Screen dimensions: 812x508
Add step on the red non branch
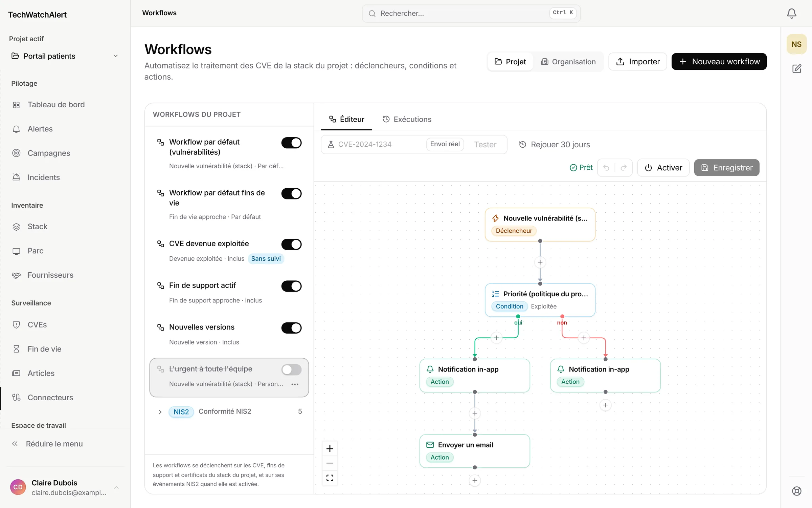tap(584, 338)
